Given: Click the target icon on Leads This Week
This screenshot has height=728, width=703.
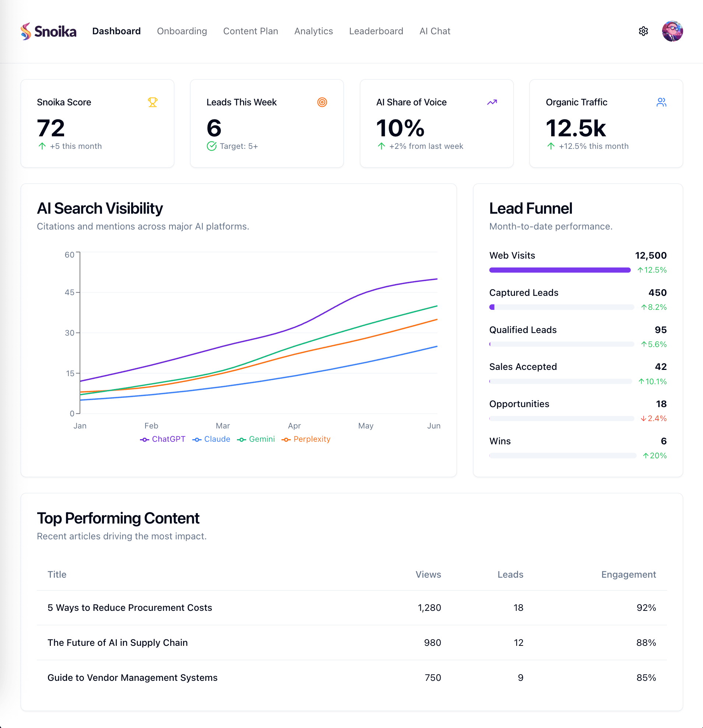Looking at the screenshot, I should pos(322,102).
